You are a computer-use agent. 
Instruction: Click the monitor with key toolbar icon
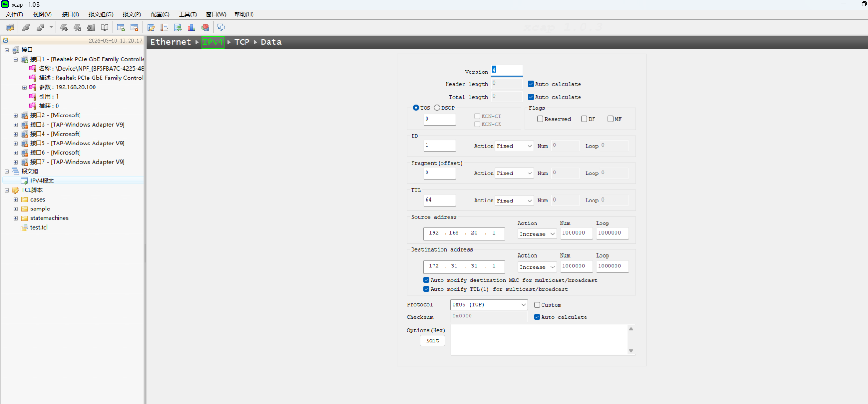(x=10, y=28)
